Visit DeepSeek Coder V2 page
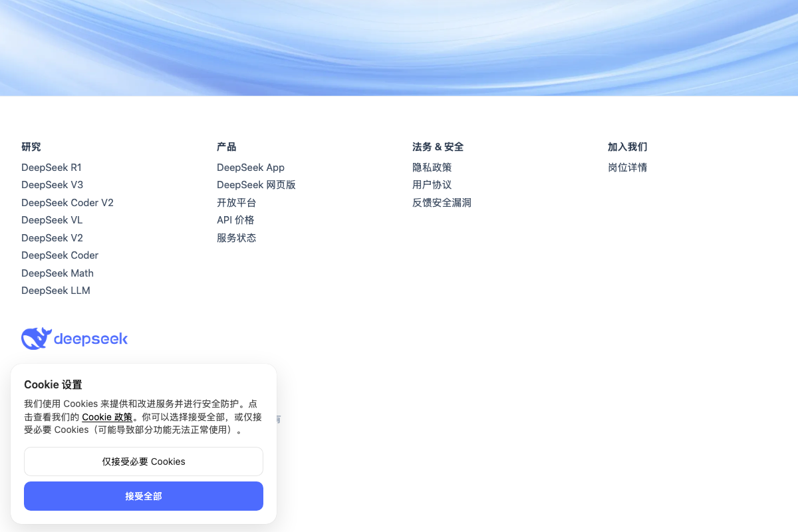Screen dimensions: 798x532 point(67,202)
